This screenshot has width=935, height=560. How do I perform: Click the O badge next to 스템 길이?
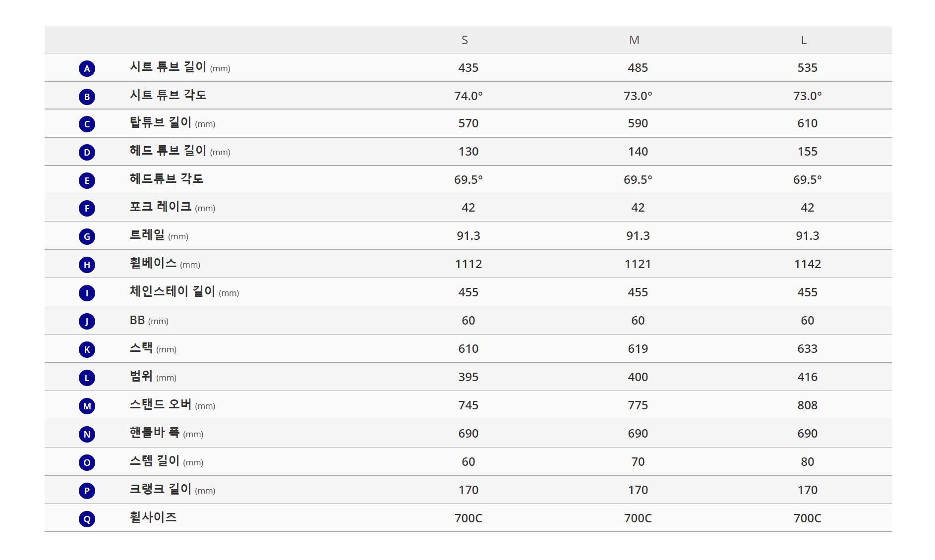point(87,462)
